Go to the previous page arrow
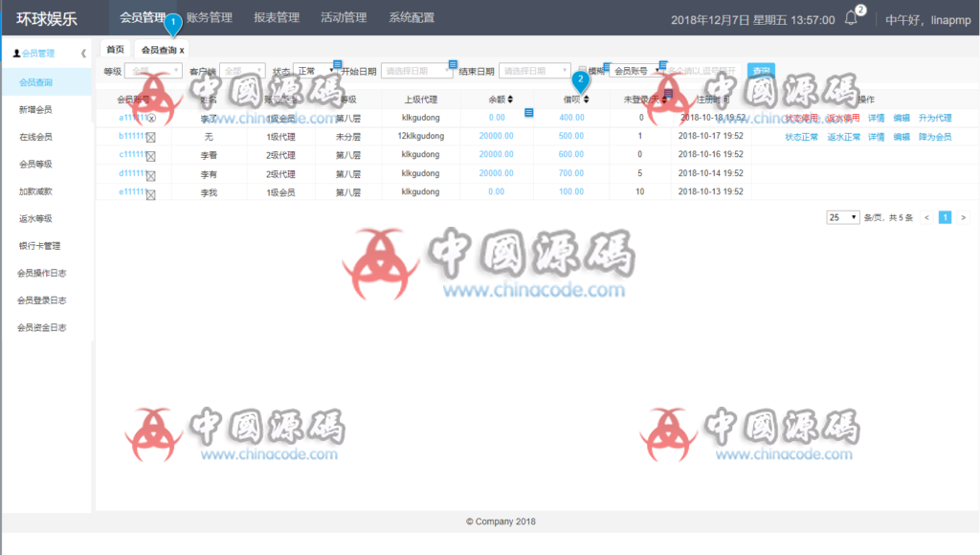The image size is (980, 555). click(926, 217)
